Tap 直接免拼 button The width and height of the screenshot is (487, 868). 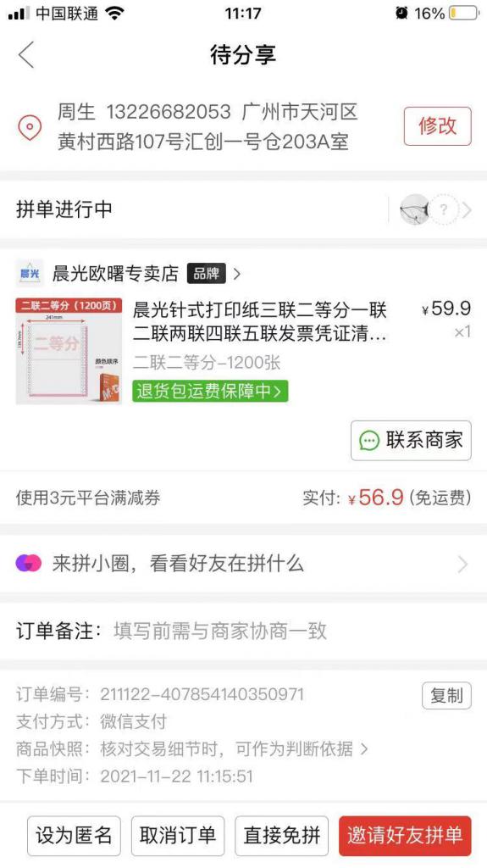click(x=282, y=836)
